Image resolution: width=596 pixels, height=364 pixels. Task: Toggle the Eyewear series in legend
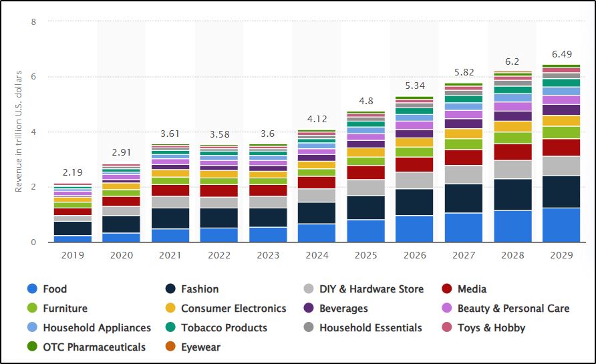[x=200, y=347]
